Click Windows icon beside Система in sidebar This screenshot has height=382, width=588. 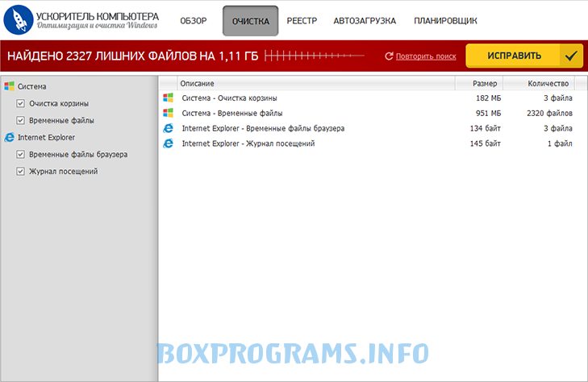(10, 86)
